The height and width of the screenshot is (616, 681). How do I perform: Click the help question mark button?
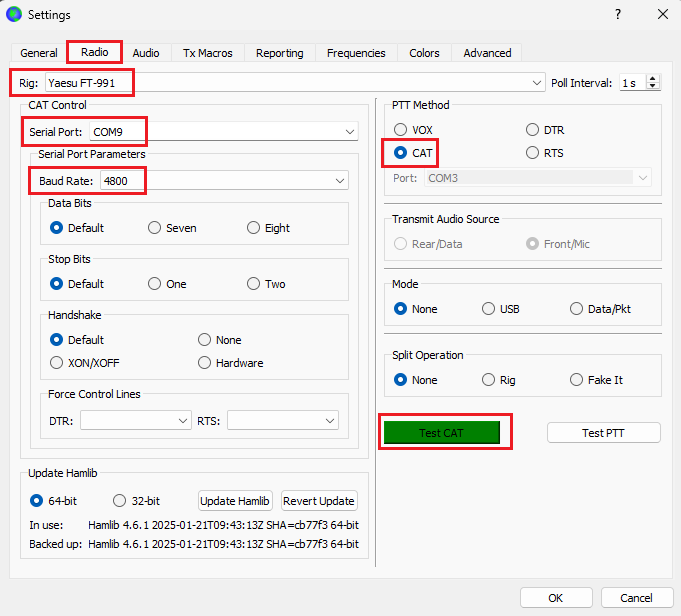click(x=618, y=14)
